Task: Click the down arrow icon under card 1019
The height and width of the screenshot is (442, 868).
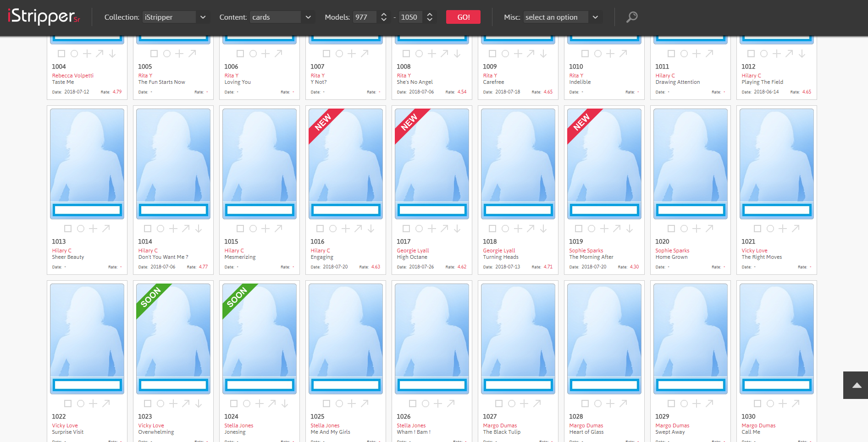Action: [x=630, y=229]
